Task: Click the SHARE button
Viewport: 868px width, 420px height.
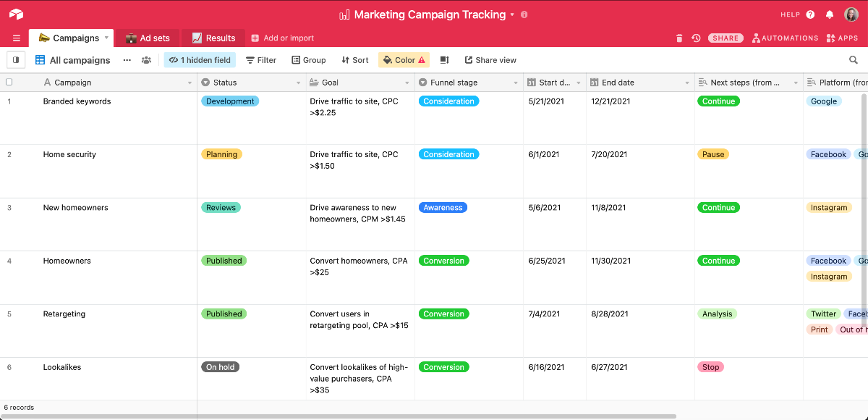Action: [726, 38]
